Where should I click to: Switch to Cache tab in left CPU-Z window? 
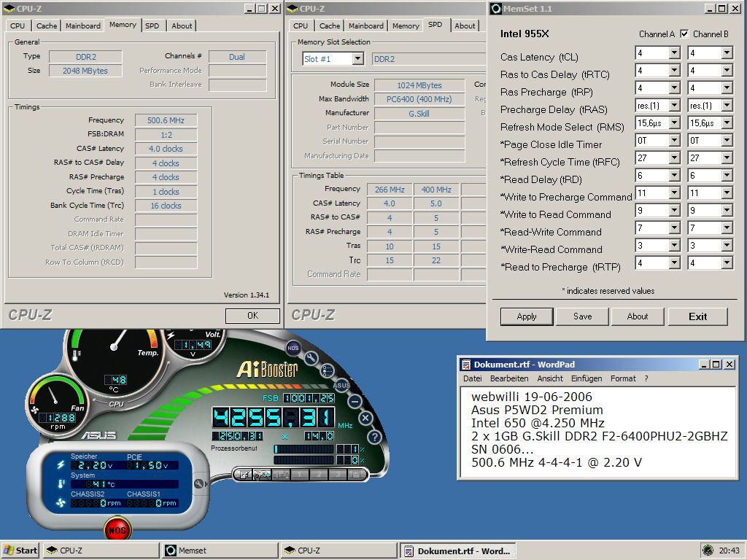47,26
